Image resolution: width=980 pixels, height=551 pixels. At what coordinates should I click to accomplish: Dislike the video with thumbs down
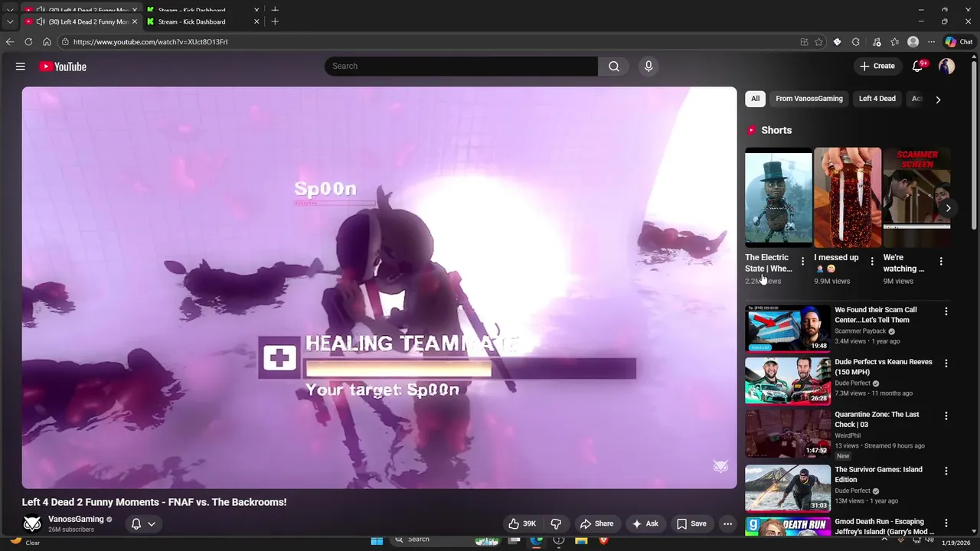point(556,523)
